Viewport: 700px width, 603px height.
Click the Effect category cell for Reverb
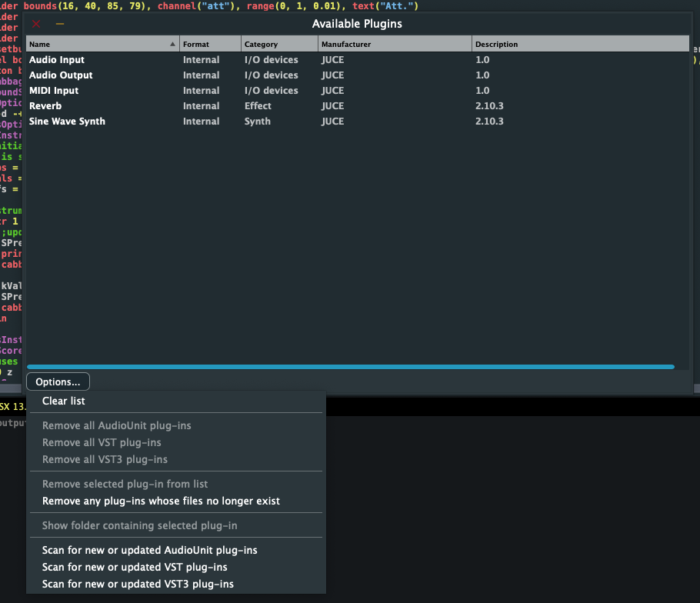point(258,106)
